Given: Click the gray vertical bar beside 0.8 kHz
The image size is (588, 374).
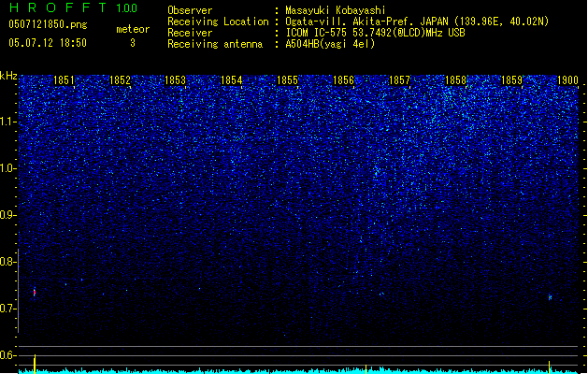Looking at the screenshot, I should pyautogui.click(x=19, y=290).
